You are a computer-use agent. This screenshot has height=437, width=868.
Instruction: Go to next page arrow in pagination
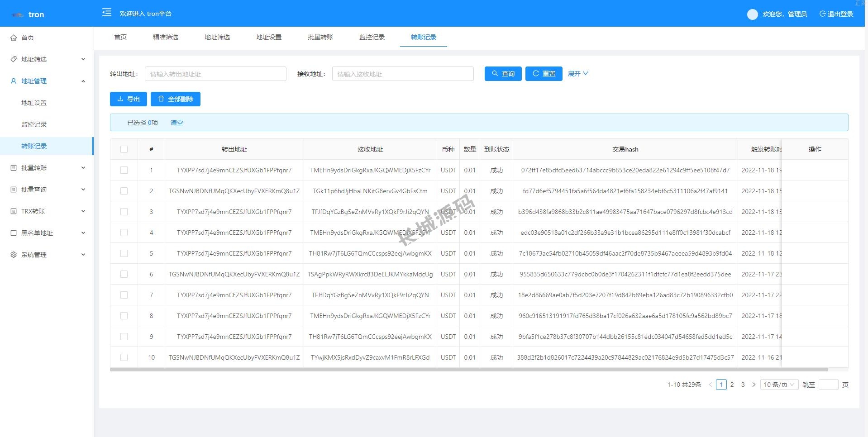click(754, 385)
